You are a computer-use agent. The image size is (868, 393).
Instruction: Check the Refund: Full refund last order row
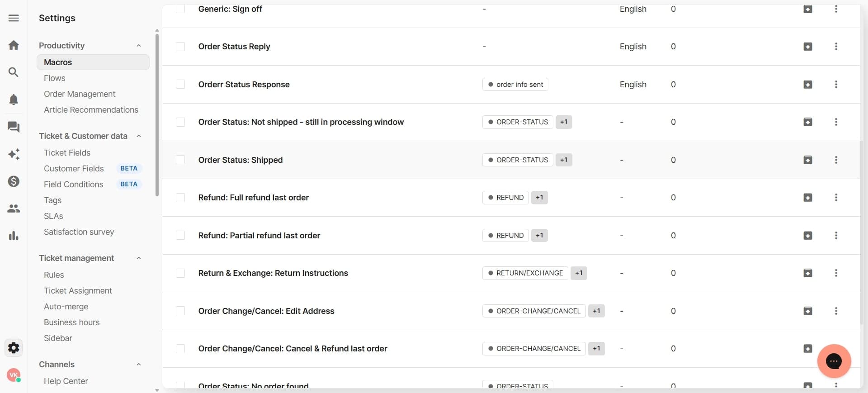point(180,198)
